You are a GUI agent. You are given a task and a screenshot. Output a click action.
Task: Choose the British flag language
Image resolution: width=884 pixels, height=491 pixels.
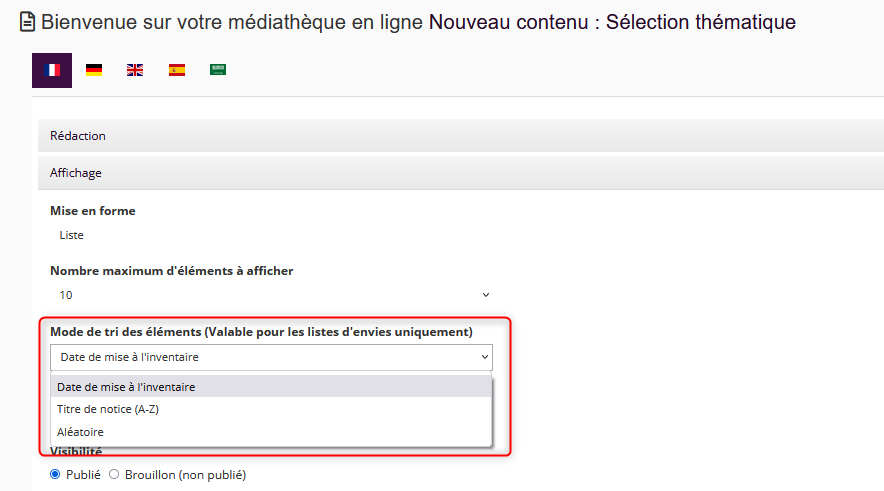coord(135,70)
